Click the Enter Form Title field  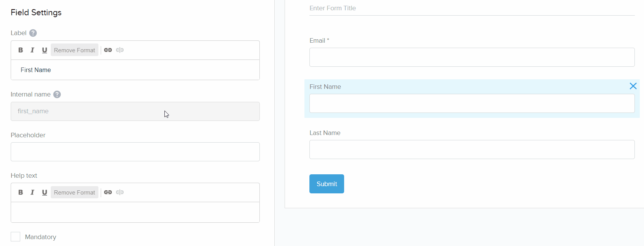[472, 8]
